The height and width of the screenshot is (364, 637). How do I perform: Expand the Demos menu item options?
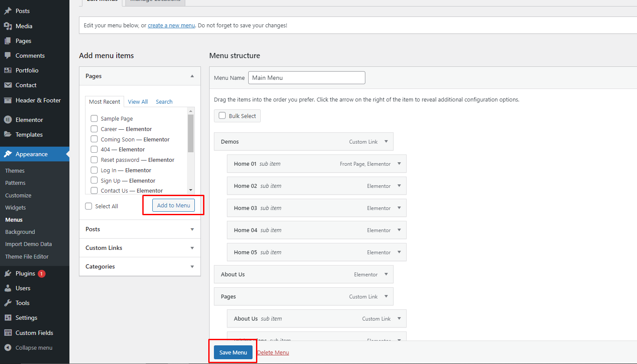tap(386, 141)
